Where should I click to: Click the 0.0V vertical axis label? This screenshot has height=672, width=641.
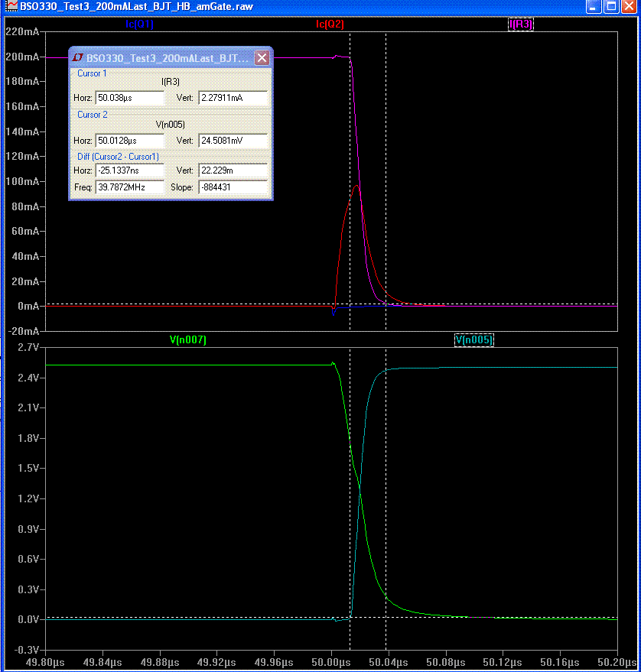click(28, 620)
